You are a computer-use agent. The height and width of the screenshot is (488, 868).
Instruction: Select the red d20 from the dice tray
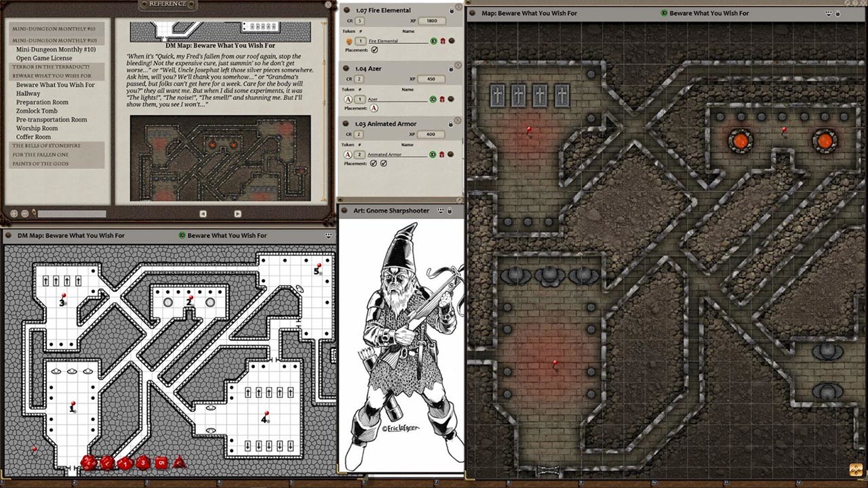point(88,464)
